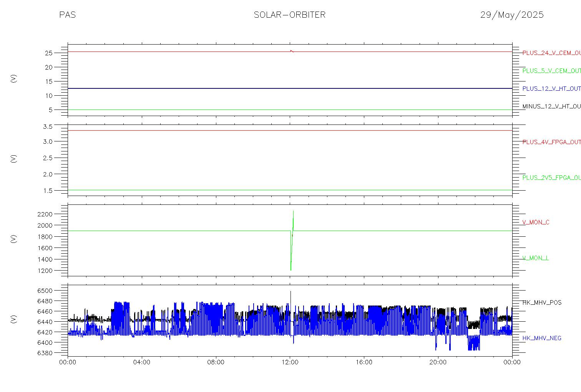
Task: Click the 2000 tick label on the V_MON panel
Action: coord(45,225)
